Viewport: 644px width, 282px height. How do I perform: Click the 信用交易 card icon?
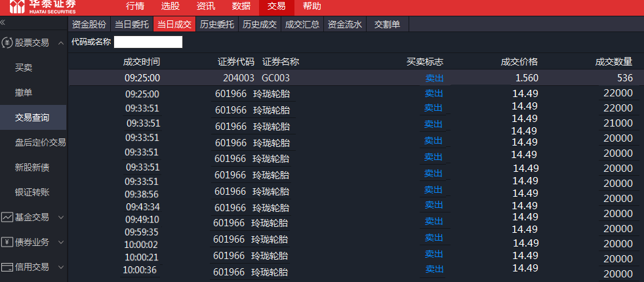click(7, 267)
